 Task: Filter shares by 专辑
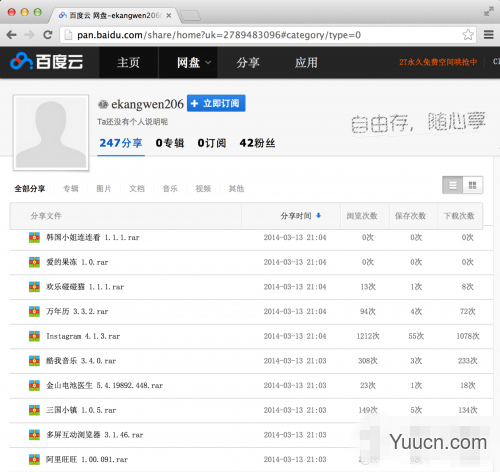(x=71, y=189)
